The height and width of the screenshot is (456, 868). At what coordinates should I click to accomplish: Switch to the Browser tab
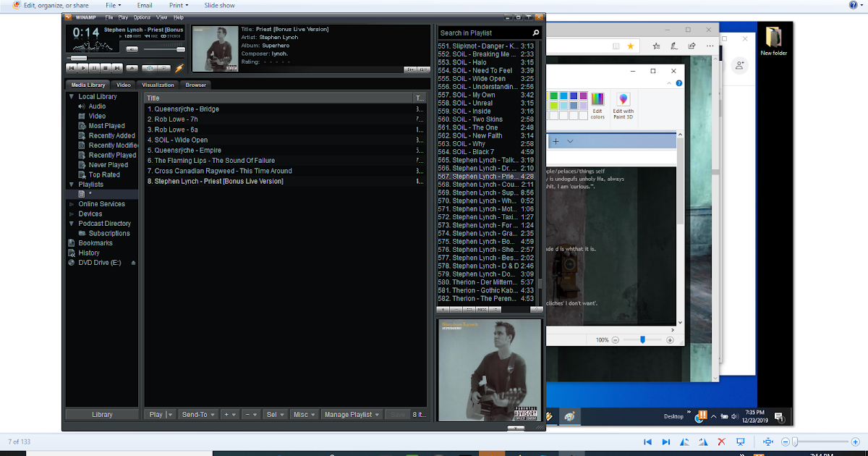point(195,85)
